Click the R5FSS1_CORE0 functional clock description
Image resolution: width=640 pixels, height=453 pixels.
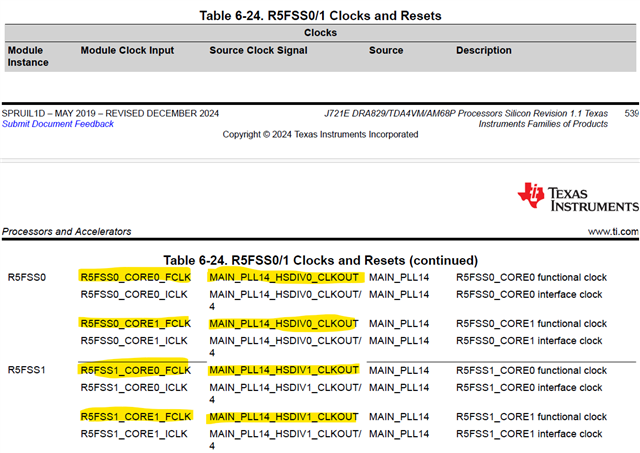[531, 370]
